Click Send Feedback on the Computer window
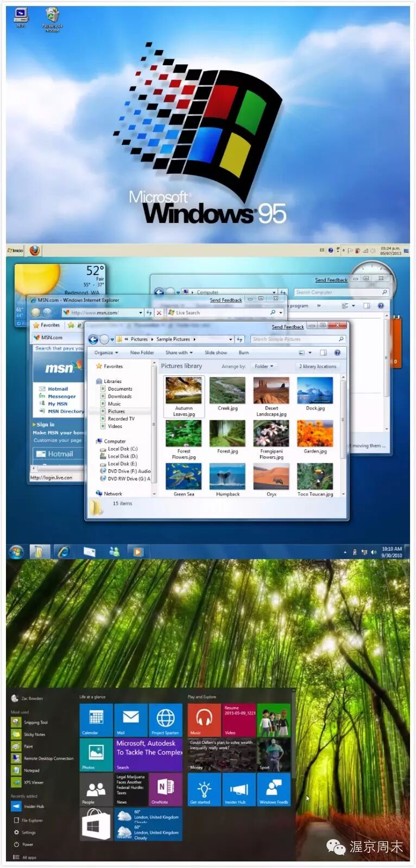 331,280
